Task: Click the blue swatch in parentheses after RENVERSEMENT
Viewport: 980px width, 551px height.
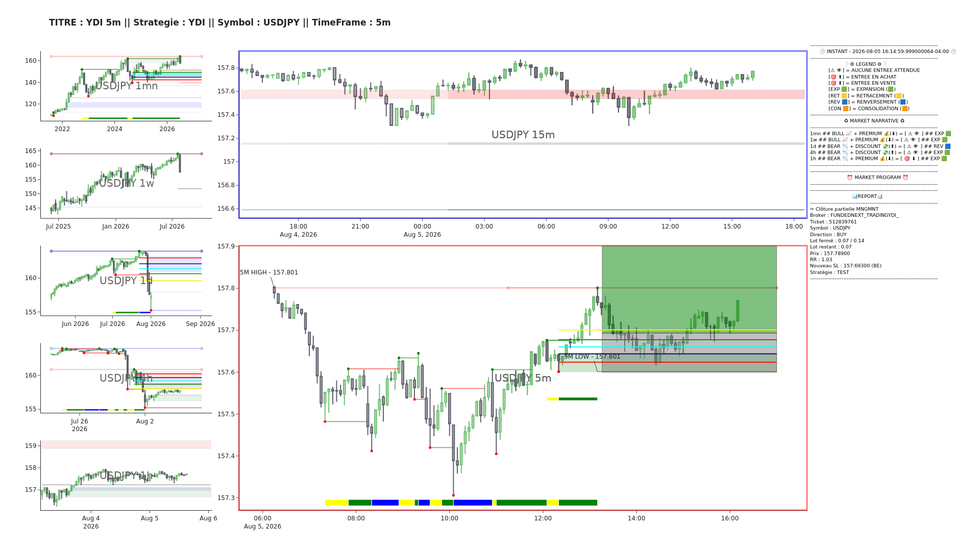Action: 903,102
